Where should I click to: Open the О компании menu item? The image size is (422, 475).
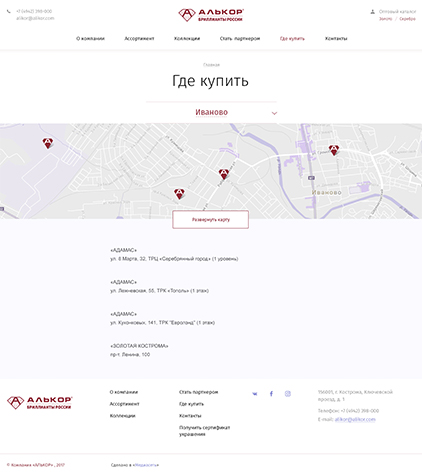(x=90, y=39)
